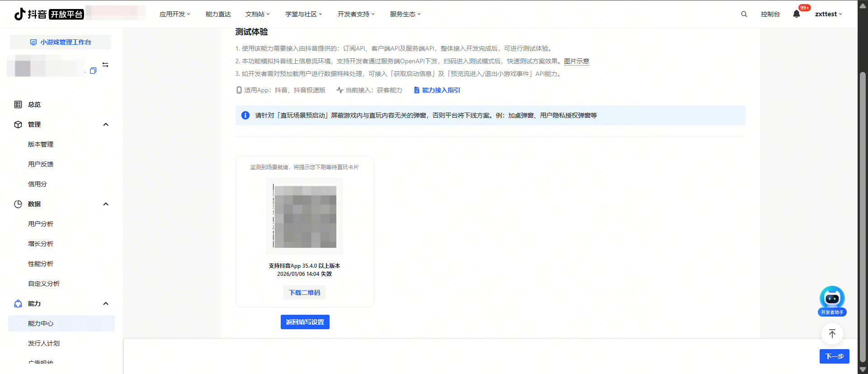This screenshot has height=374, width=868.
Task: Open 能力直达 in top navigation
Action: 218,14
